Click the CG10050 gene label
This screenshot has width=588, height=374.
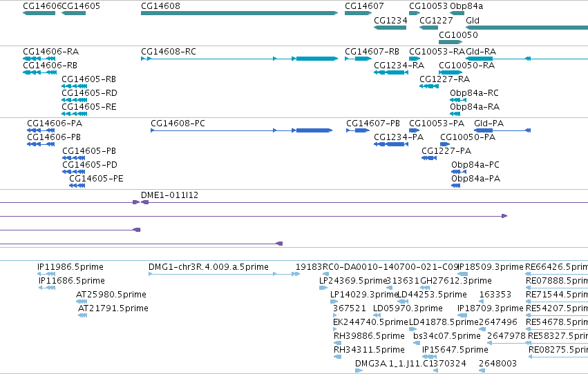[x=458, y=35]
